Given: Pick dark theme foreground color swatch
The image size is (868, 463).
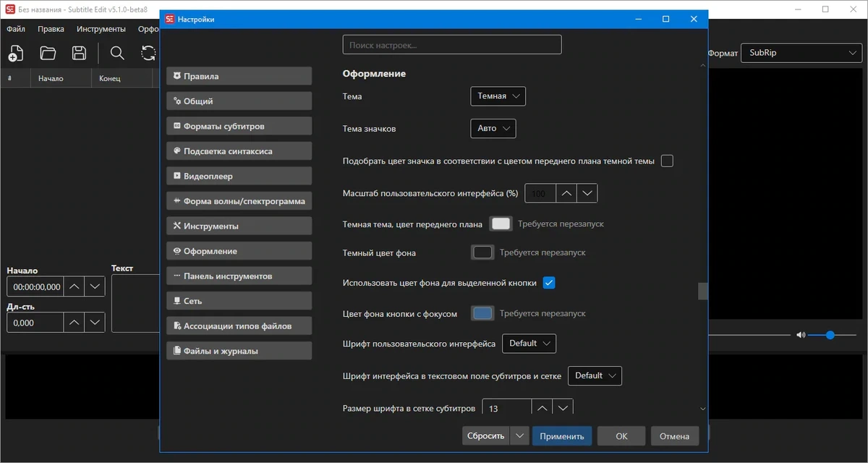Looking at the screenshot, I should [501, 224].
